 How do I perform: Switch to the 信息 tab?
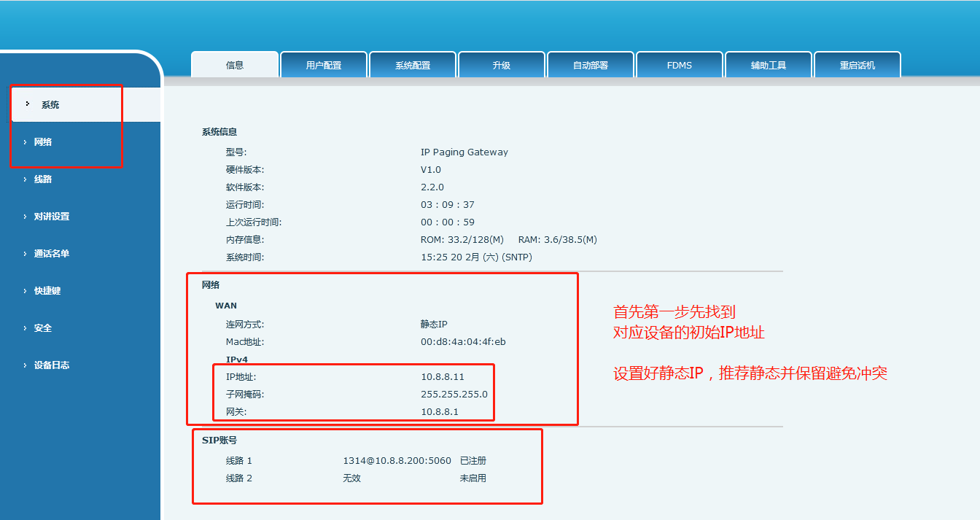235,65
